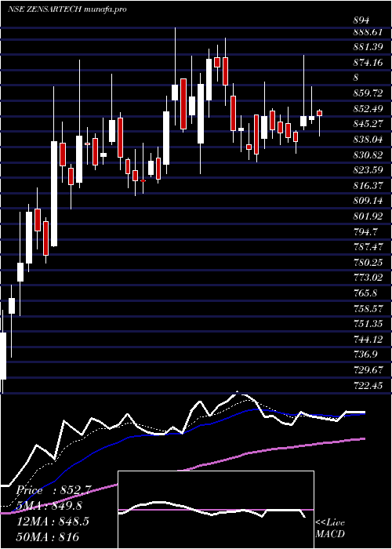Viewport: 392px width, 549px height.
Task: Click the 816.37 price axis label
Action: pos(368,186)
